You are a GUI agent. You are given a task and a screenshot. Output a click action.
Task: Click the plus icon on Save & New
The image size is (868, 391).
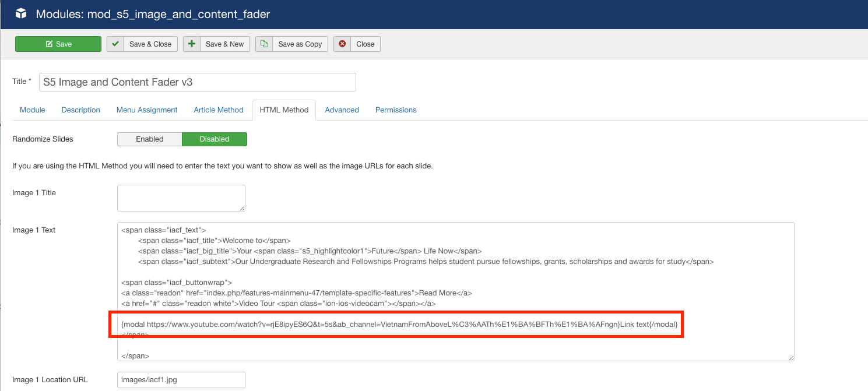(x=192, y=44)
